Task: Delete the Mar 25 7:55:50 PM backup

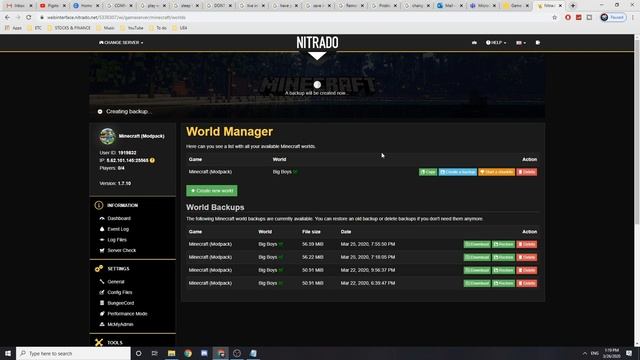Action: (527, 244)
